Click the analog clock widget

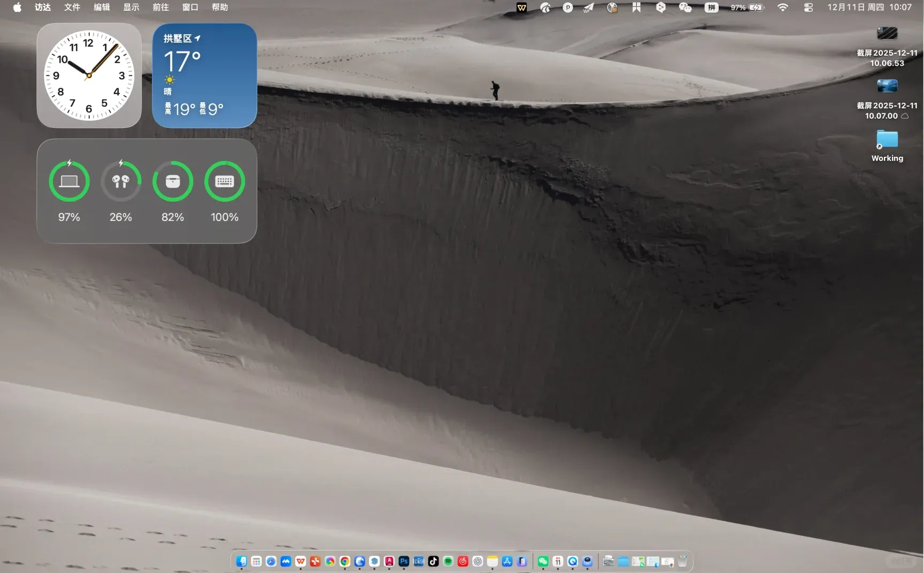[x=89, y=75]
